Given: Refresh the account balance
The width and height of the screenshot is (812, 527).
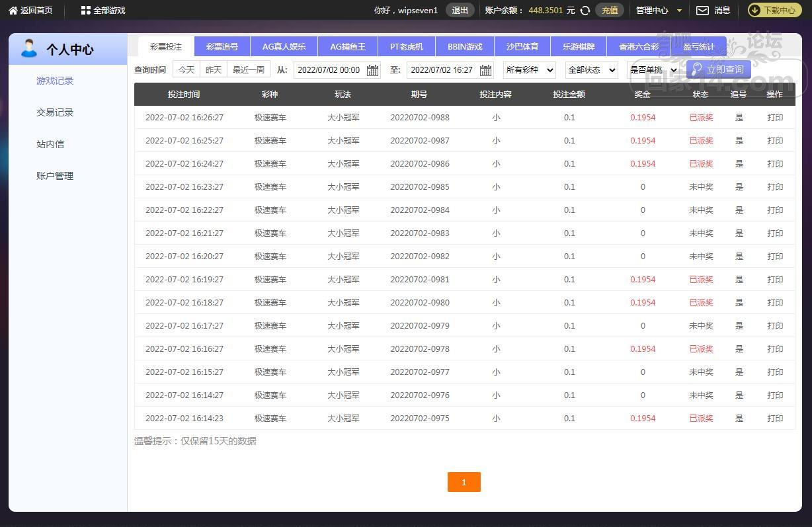Looking at the screenshot, I should (x=585, y=11).
